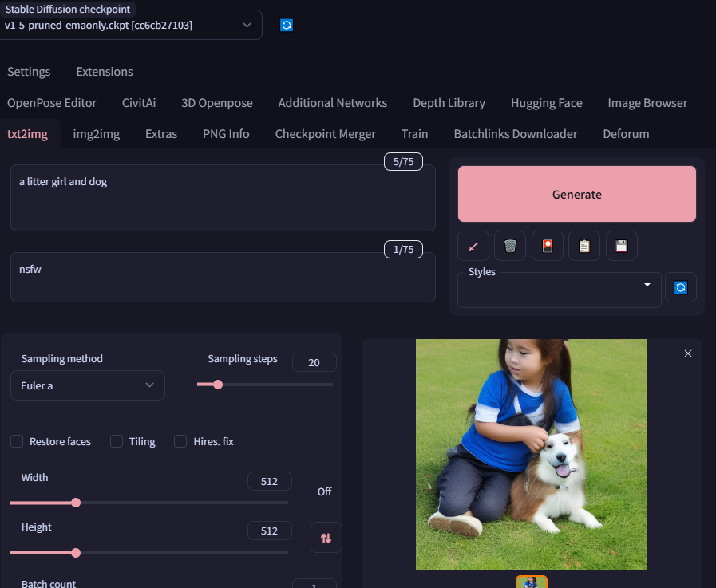Screen dimensions: 716x588
Task: Open the Checkpoint Merger tab
Action: [x=325, y=134]
